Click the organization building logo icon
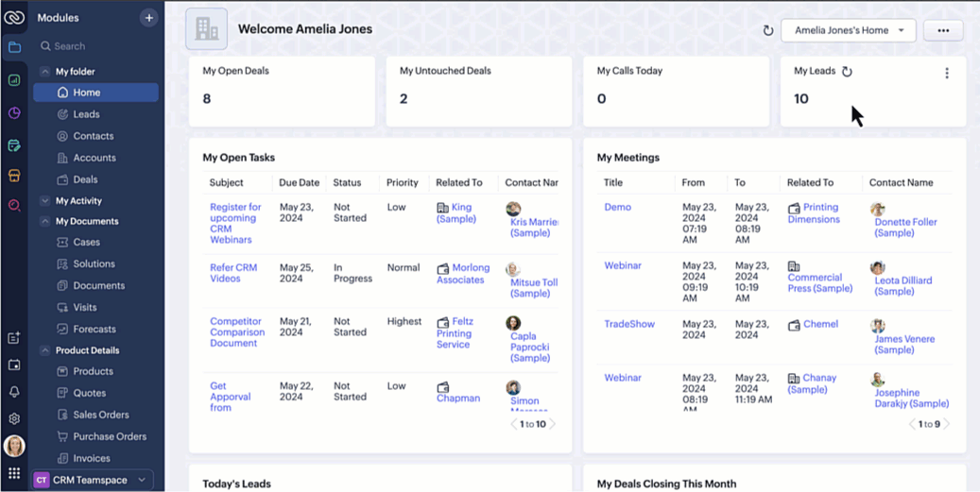This screenshot has width=980, height=492. (206, 29)
